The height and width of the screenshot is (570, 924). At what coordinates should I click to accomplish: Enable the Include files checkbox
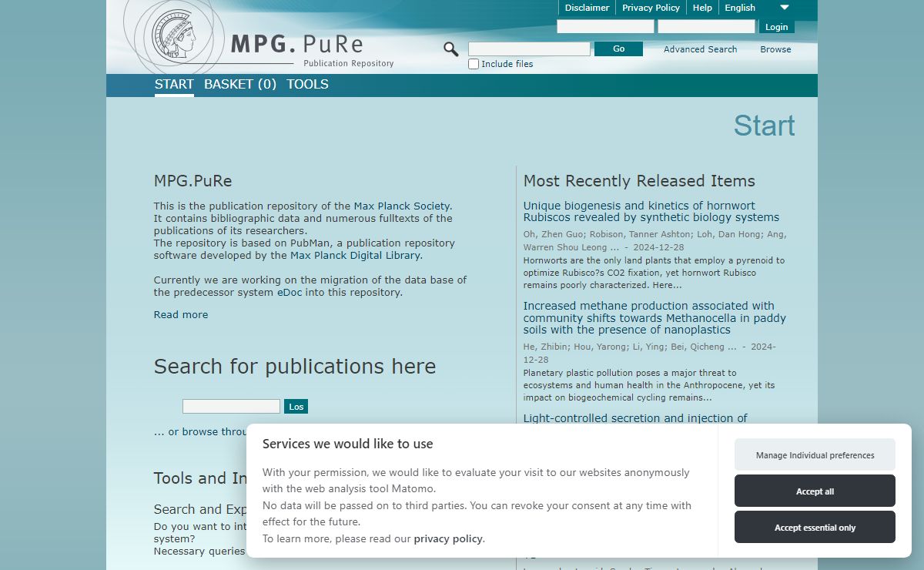pyautogui.click(x=474, y=64)
